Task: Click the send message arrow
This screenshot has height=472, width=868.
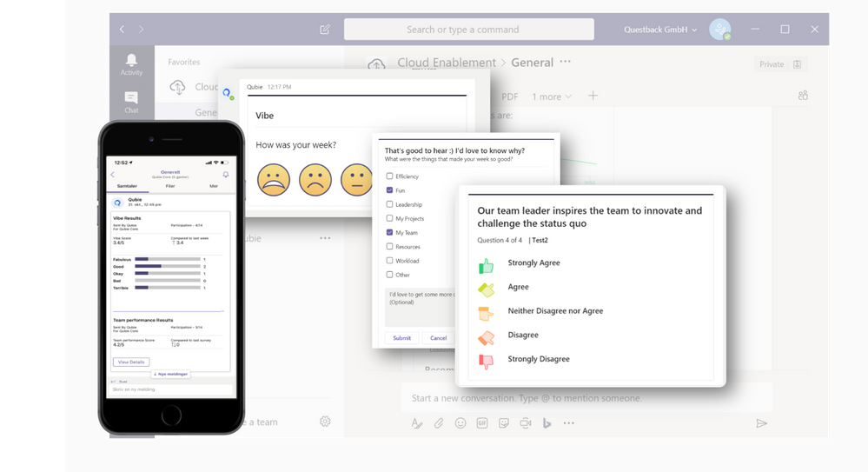Action: [x=761, y=423]
